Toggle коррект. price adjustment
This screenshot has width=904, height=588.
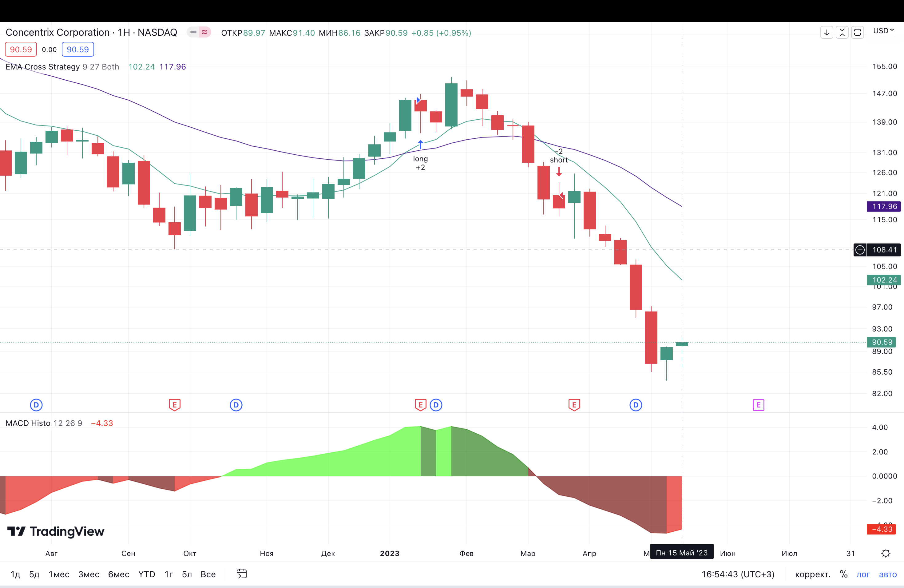(812, 574)
